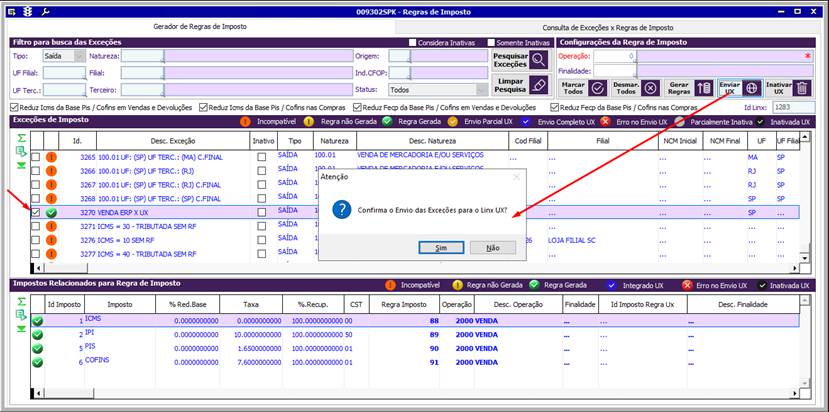Switch to Gerador de Regras de Imposto tab

(x=200, y=26)
